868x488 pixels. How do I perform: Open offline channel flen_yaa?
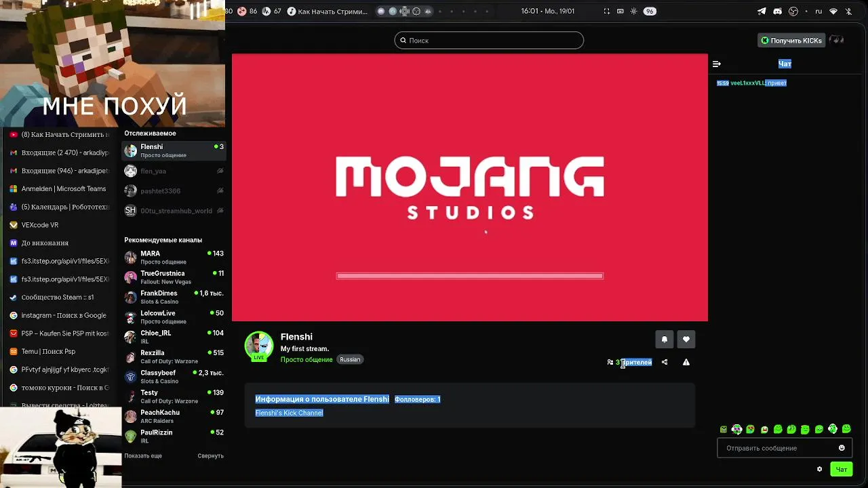[174, 171]
